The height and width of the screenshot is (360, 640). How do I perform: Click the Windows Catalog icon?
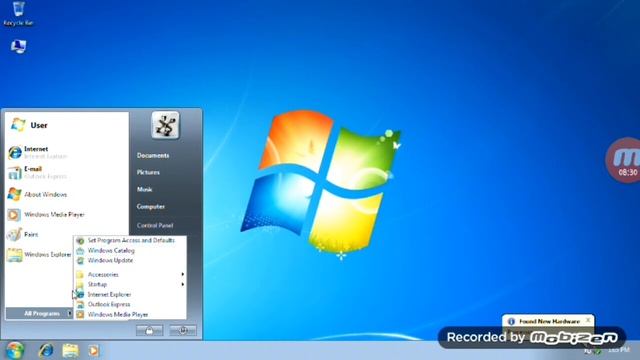pyautogui.click(x=80, y=251)
